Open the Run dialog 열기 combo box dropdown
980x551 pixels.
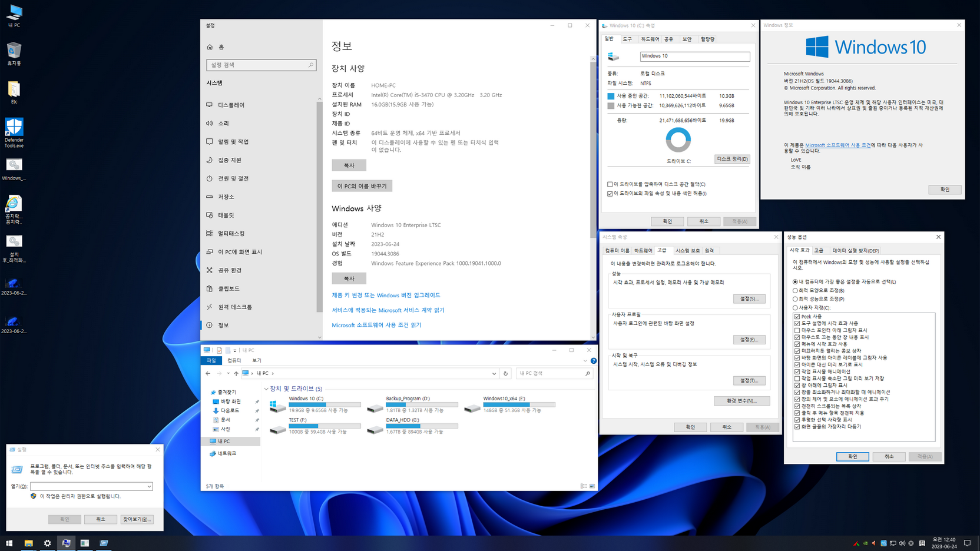(149, 486)
